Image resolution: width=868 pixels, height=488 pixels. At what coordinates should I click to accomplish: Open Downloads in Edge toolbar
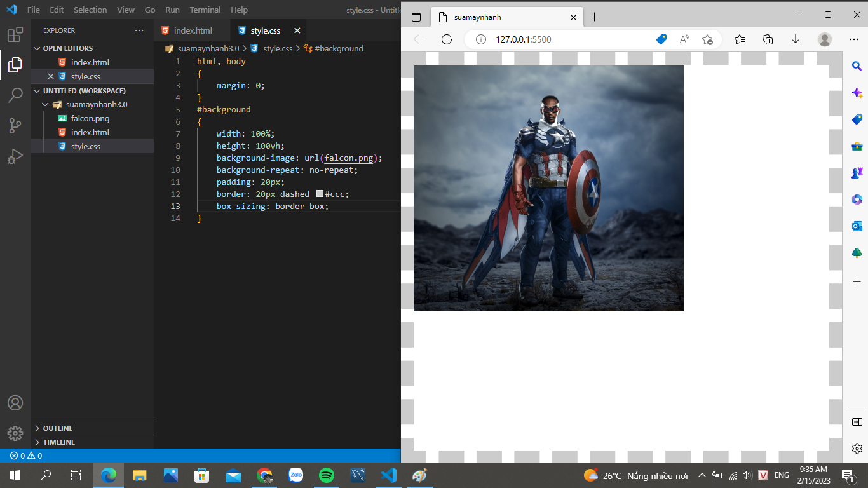coord(796,39)
